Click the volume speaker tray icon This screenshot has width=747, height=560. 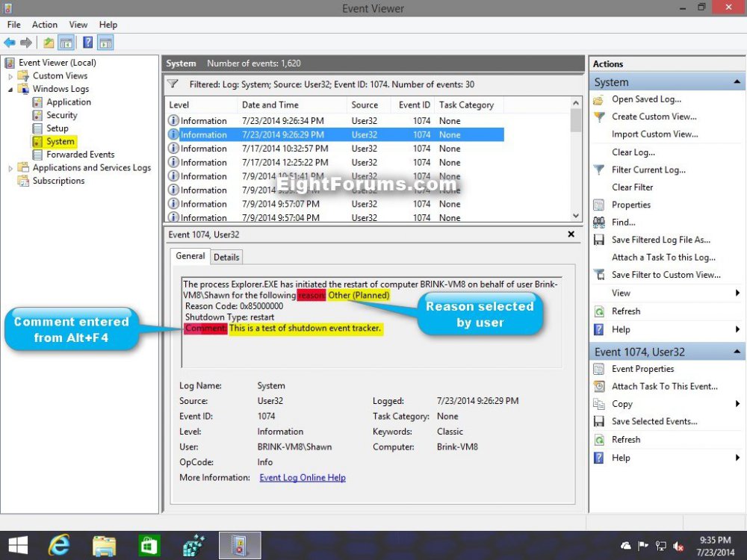click(x=678, y=546)
